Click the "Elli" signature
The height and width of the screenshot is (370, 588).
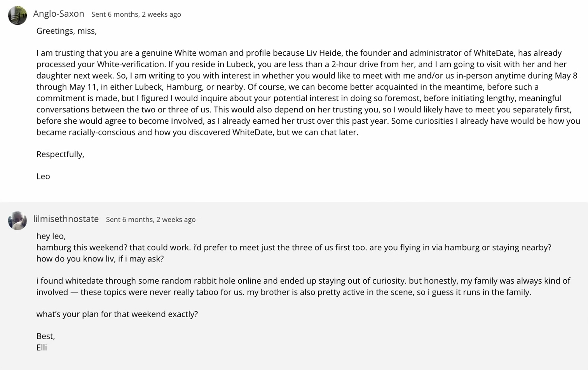point(42,347)
